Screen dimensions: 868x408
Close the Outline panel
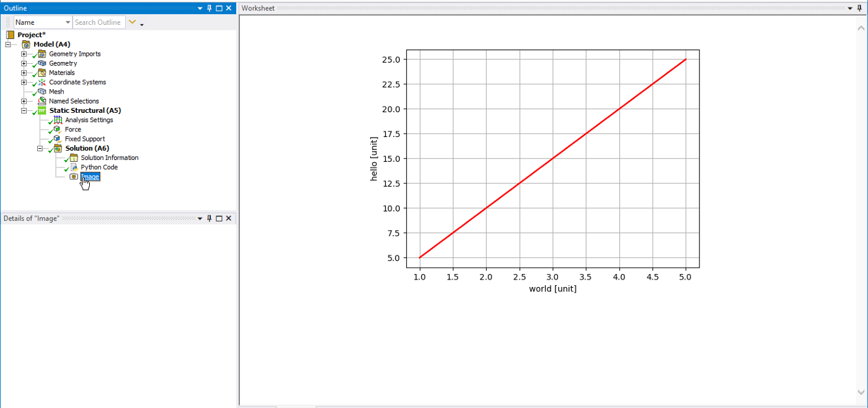tap(229, 8)
